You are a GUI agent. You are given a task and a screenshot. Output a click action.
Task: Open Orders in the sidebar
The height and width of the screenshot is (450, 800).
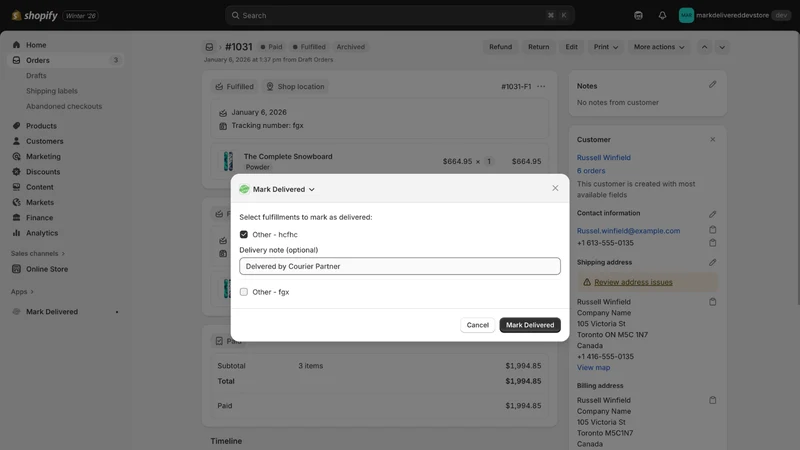coord(38,60)
